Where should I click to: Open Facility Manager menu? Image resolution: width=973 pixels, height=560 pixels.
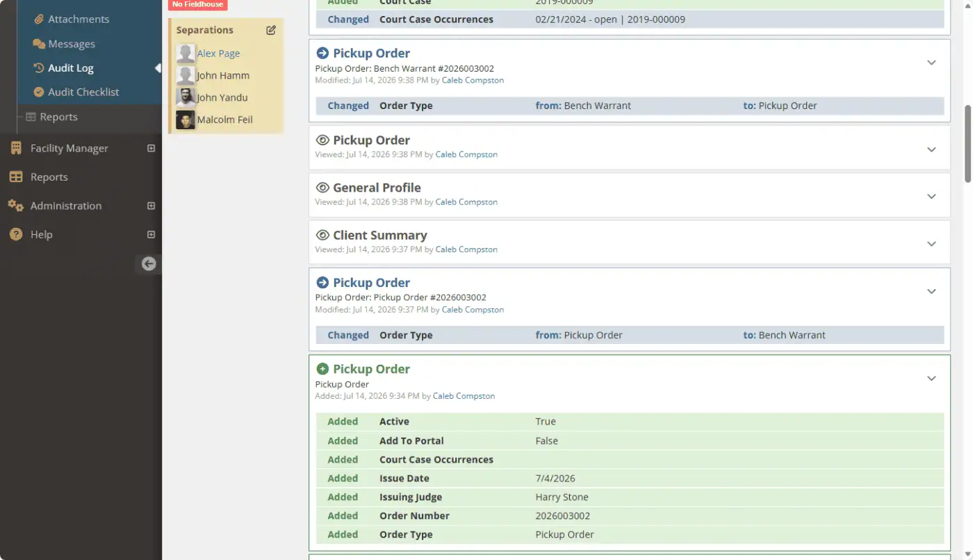[69, 148]
